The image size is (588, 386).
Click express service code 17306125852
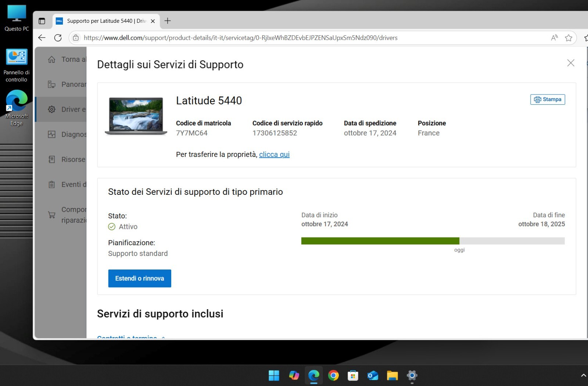click(275, 133)
